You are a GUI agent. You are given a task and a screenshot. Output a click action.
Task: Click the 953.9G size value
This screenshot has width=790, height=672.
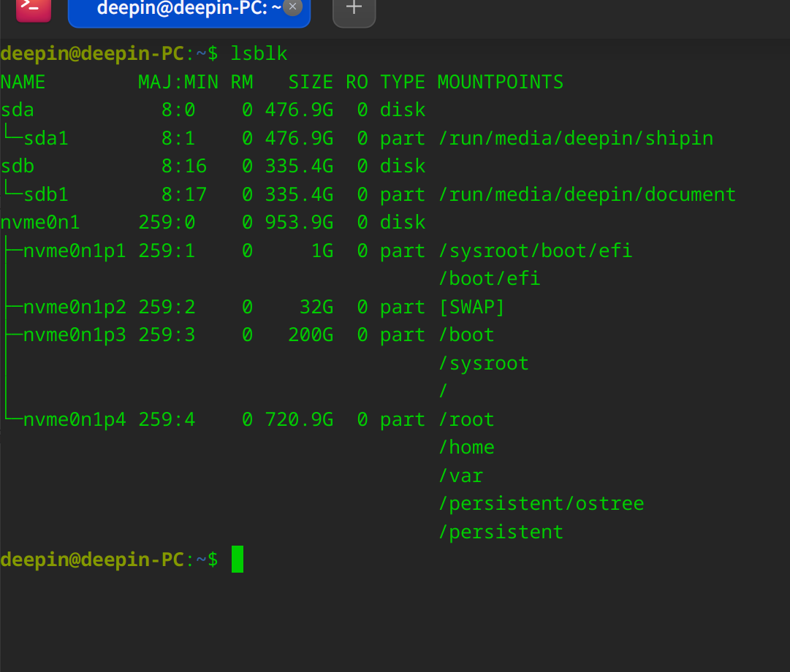coord(300,223)
